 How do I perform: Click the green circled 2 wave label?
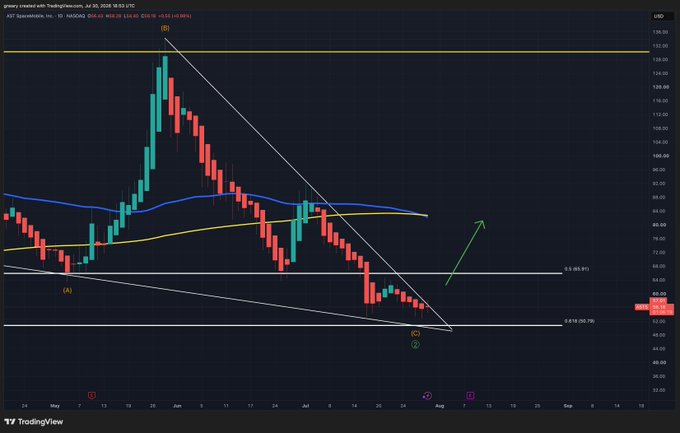415,344
